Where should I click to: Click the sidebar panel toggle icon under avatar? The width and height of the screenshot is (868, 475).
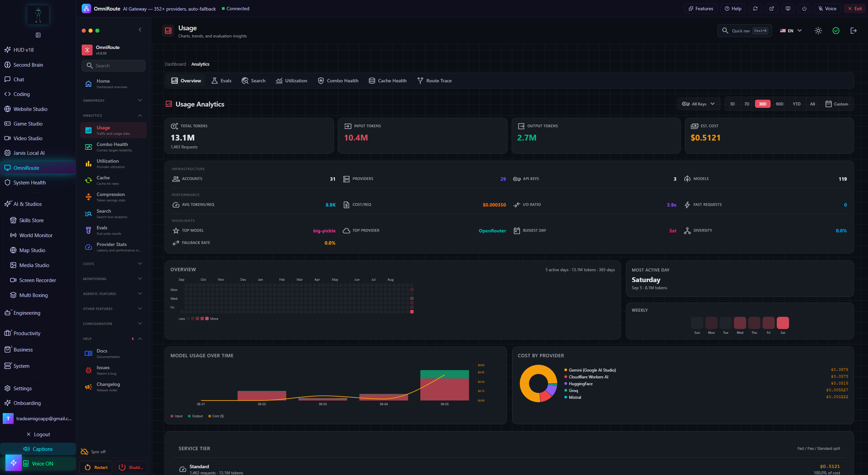(x=38, y=35)
